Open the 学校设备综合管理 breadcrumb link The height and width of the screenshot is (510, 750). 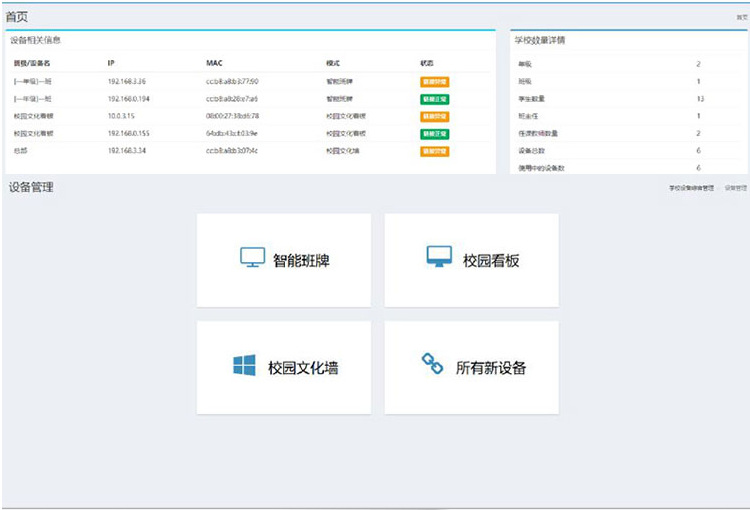691,188
